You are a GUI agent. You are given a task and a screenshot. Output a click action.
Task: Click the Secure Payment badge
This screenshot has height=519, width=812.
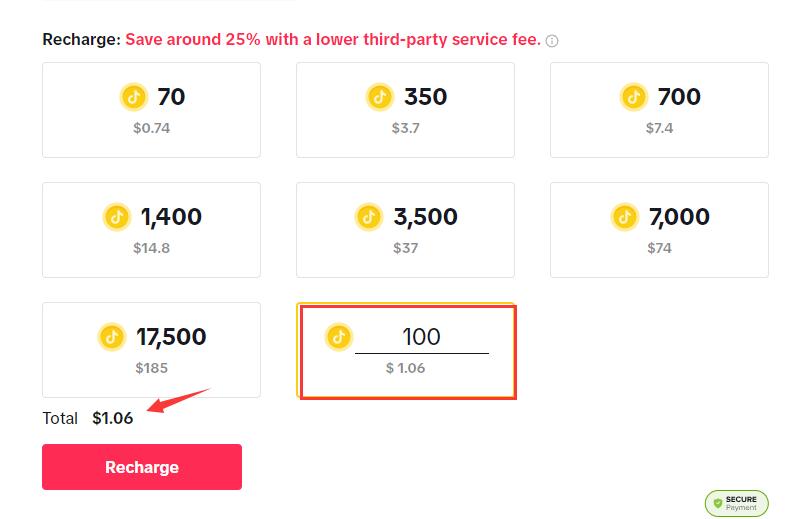(x=736, y=503)
